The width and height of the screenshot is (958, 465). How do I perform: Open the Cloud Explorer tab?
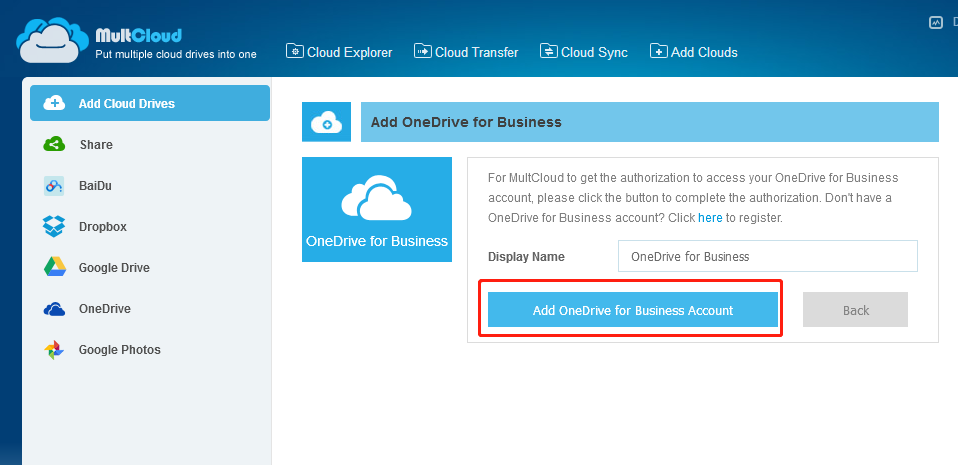339,52
